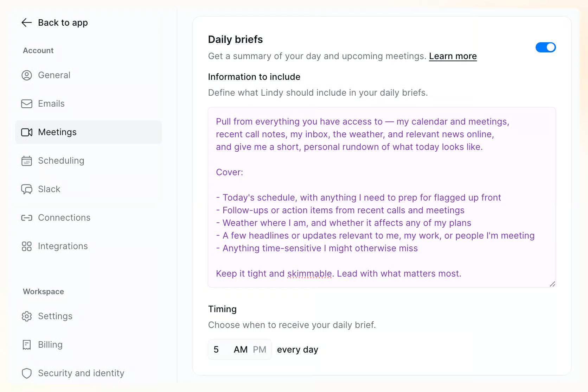588x392 pixels.
Task: Select AM for the brief time
Action: click(x=241, y=349)
